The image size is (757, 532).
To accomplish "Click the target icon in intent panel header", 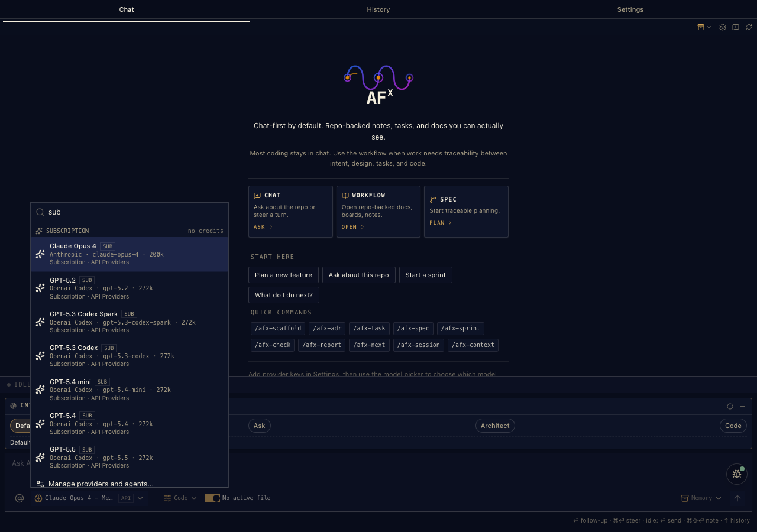I will pos(14,406).
